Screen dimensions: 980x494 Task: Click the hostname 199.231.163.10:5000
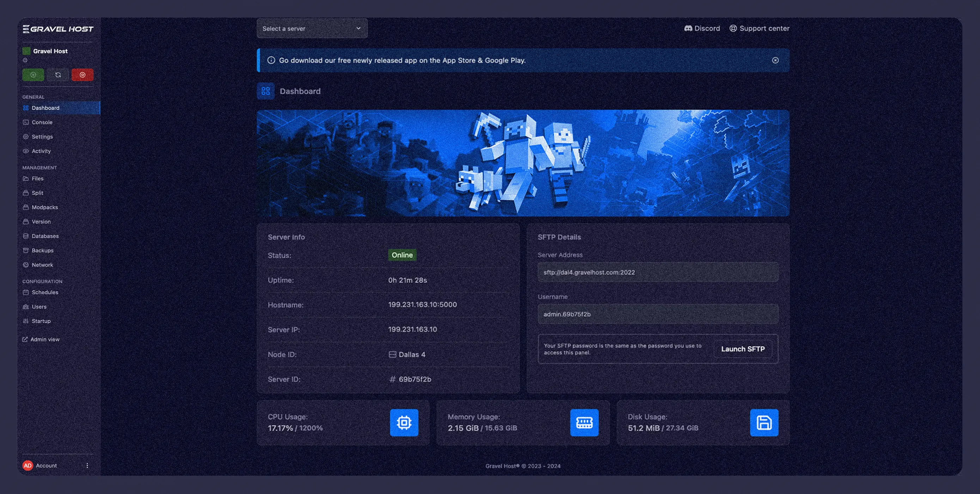[x=422, y=305]
